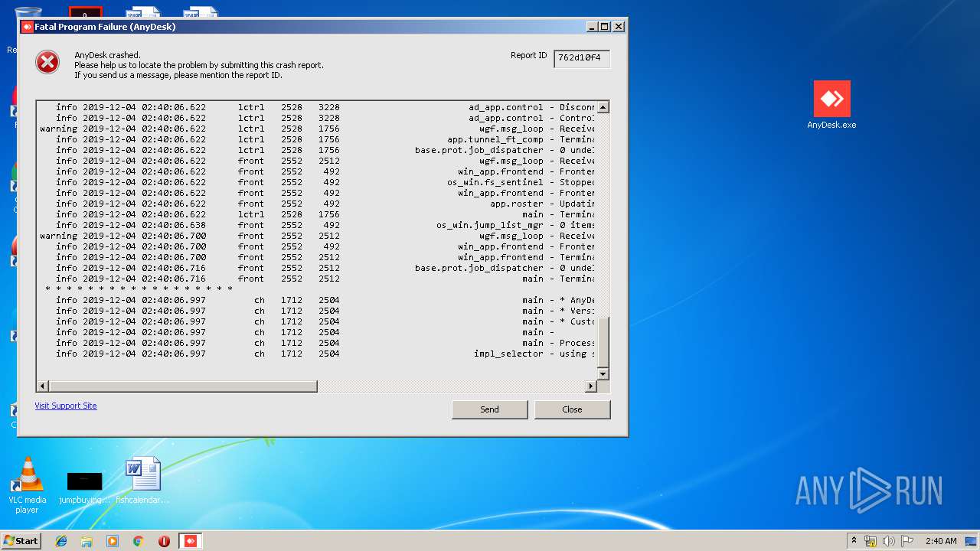
Task: Open volume control in system tray
Action: pos(889,541)
